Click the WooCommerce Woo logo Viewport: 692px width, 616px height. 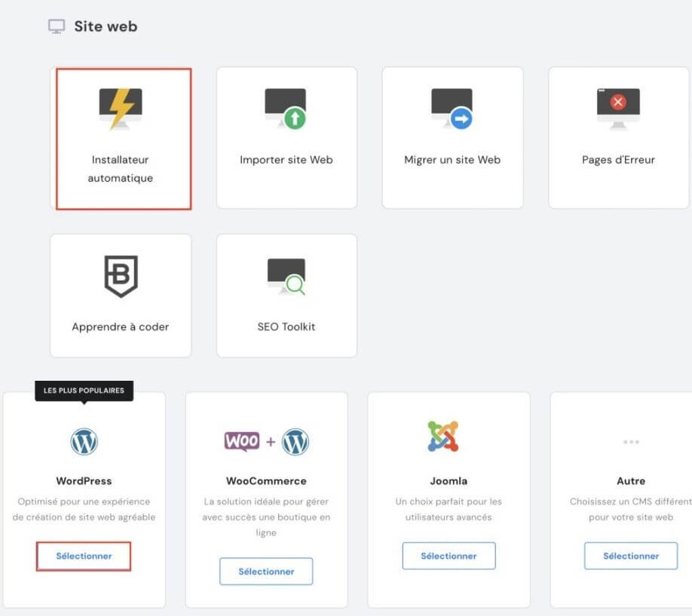tap(242, 441)
